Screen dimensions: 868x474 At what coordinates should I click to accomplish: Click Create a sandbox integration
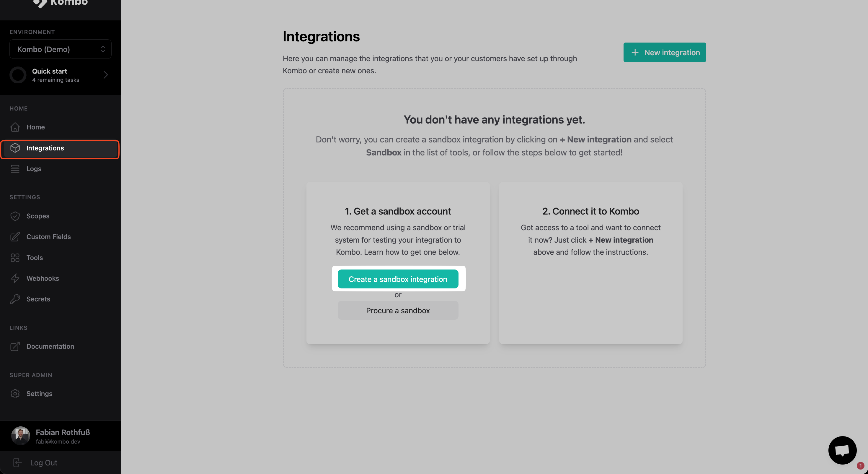(398, 279)
